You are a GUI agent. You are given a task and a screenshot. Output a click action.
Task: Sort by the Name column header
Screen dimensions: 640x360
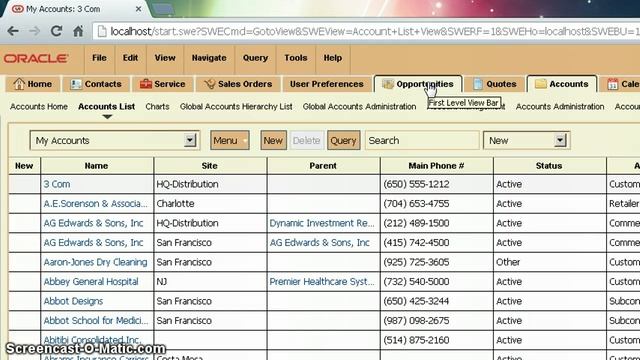97,166
